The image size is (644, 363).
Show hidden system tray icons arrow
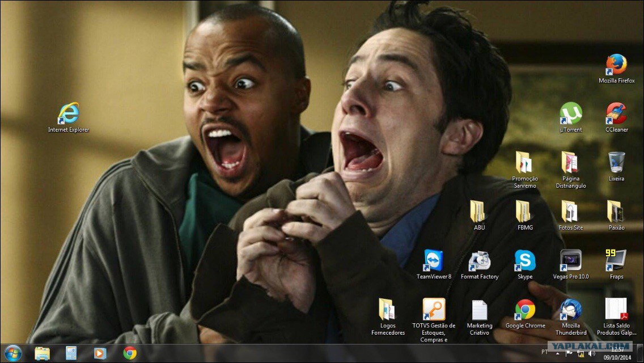pos(557,353)
